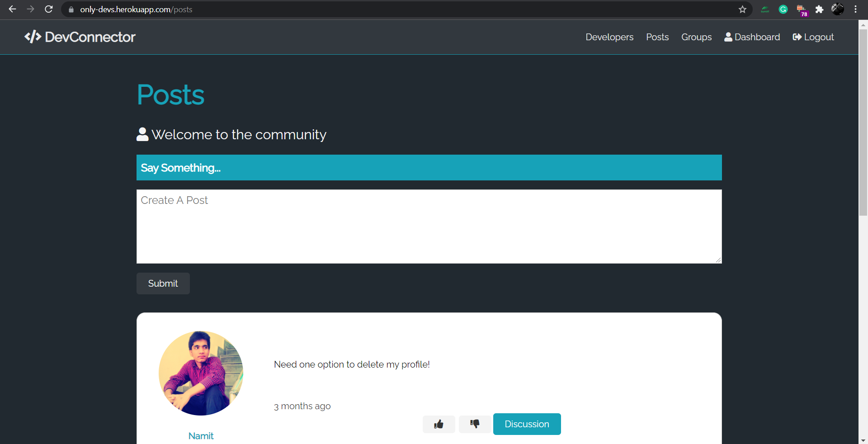Open the Dashboard
This screenshot has width=868, height=444.
(752, 37)
